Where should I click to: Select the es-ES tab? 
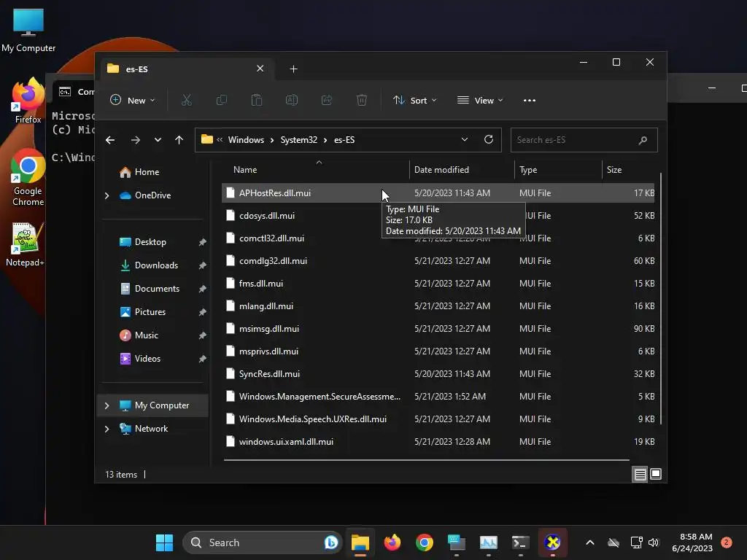[186, 69]
